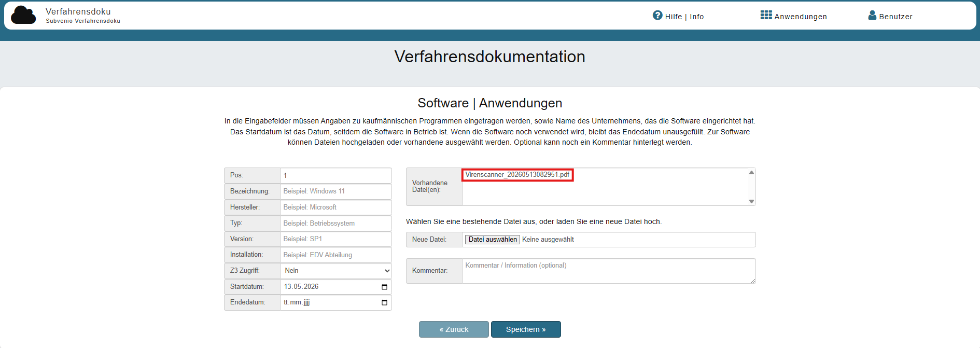Focus the Pos input field
Screen dimensions: 980x348
point(336,175)
